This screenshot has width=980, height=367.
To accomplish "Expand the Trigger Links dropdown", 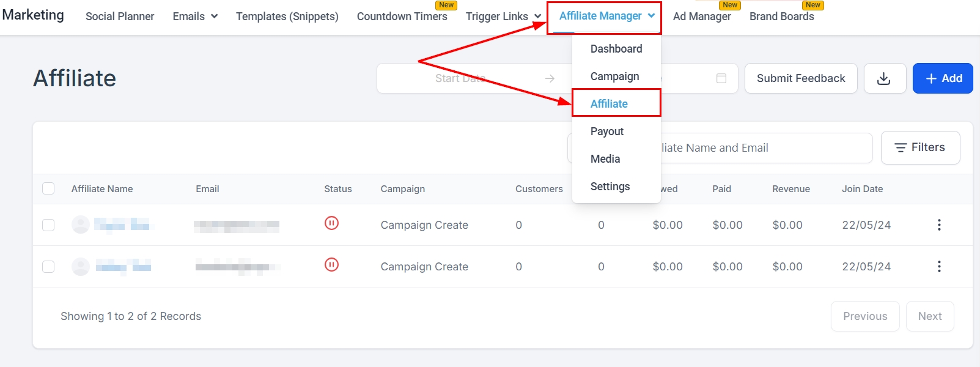I will pos(503,17).
